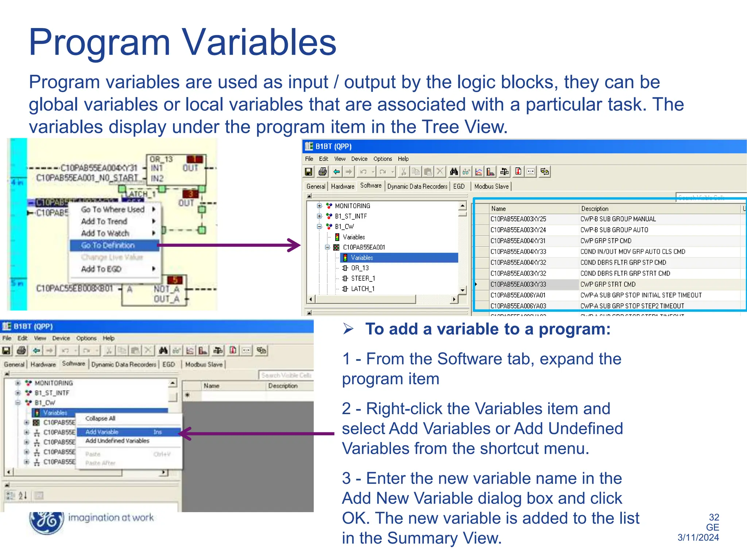The image size is (747, 560).
Task: Choose Add Undefined Variables in shortcut menu
Action: coord(117,441)
